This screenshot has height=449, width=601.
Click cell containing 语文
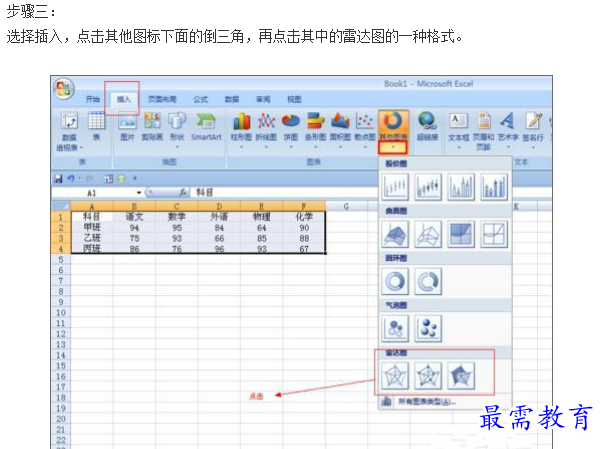click(x=134, y=217)
